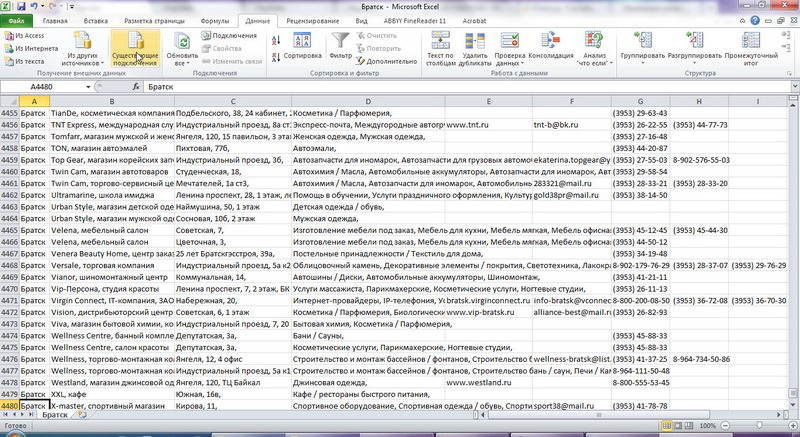Switch to View (Вид) tab
The width and height of the screenshot is (800, 437).
pyautogui.click(x=361, y=21)
